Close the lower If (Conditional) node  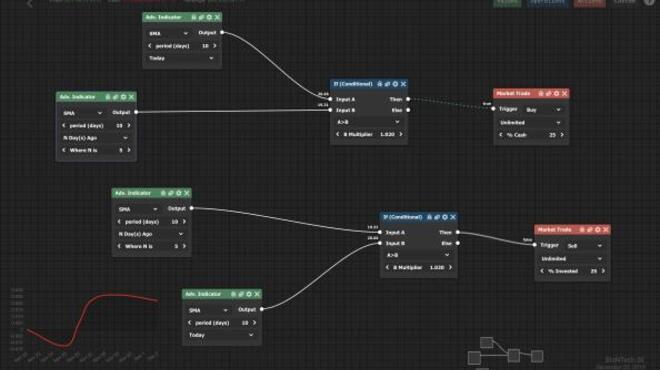click(x=453, y=217)
